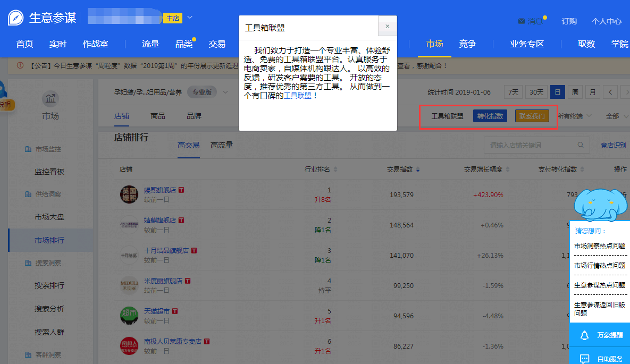This screenshot has height=364, width=630.
Task: Switch to the 高流量 ranking tab
Action: 222,145
